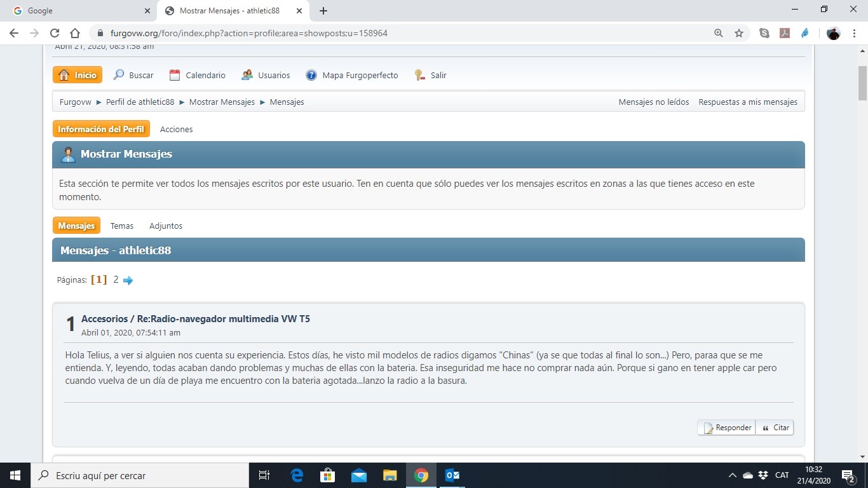Click the address bar URL field
The height and width of the screenshot is (488, 868).
407,33
